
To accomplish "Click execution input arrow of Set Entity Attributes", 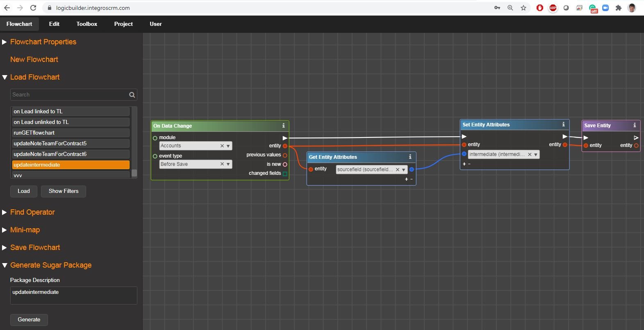I will (x=464, y=136).
